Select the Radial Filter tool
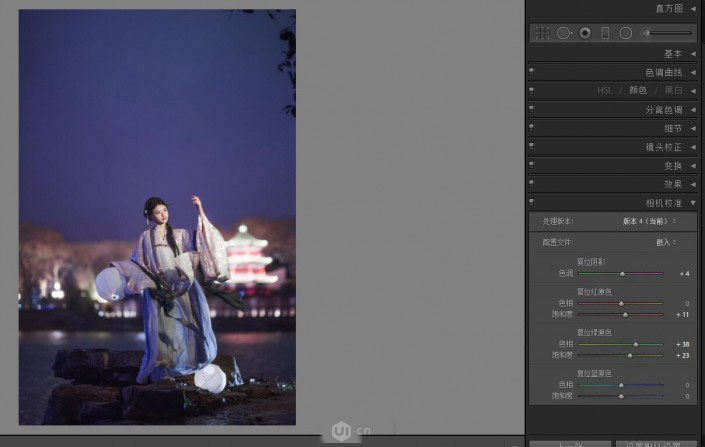 [625, 33]
